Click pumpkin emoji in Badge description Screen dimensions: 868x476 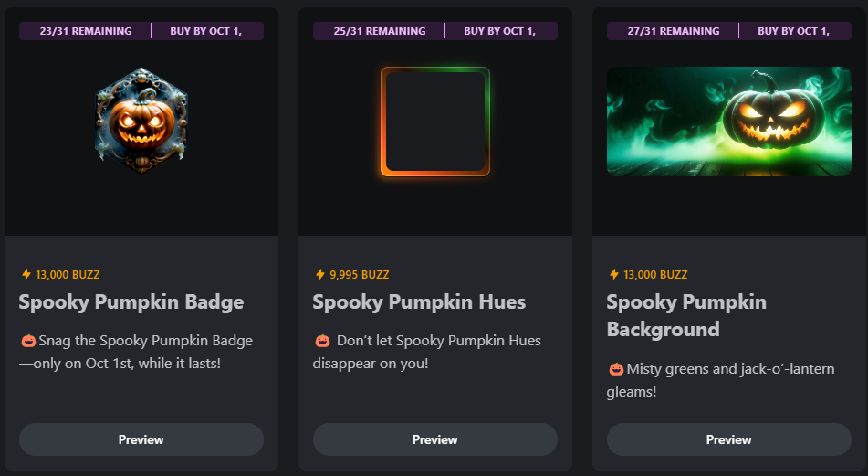28,341
